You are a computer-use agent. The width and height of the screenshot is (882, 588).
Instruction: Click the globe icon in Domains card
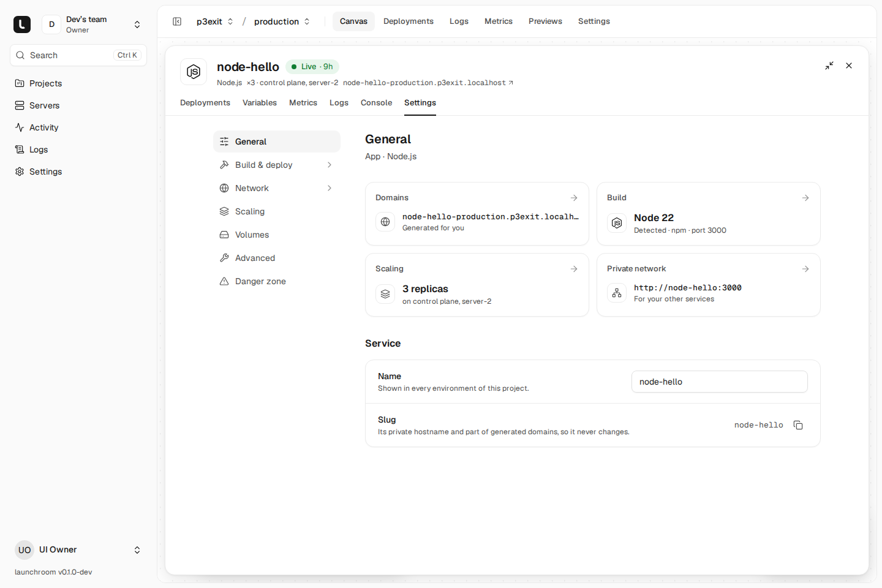pos(385,222)
